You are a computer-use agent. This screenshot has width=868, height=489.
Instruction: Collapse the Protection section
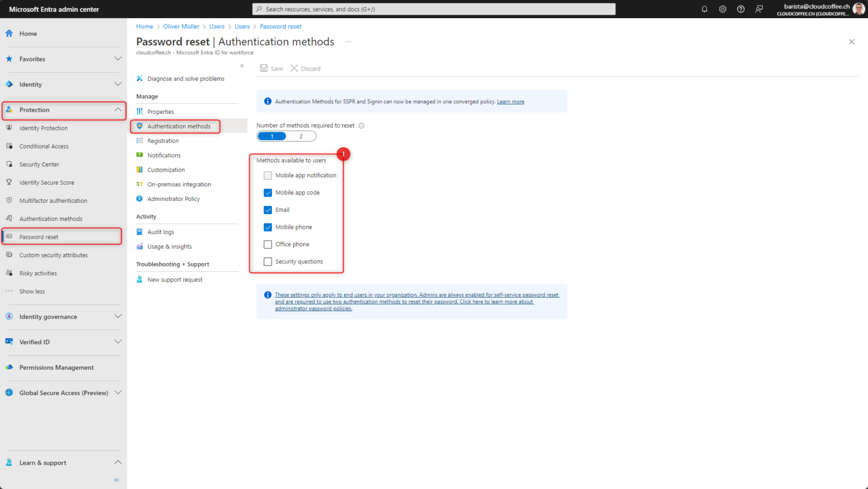pyautogui.click(x=118, y=110)
